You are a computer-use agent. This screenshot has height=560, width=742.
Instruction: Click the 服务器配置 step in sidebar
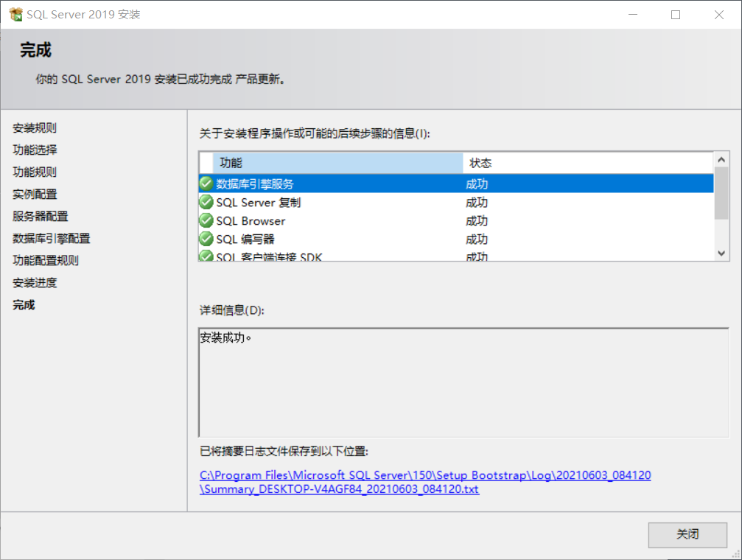click(x=41, y=217)
